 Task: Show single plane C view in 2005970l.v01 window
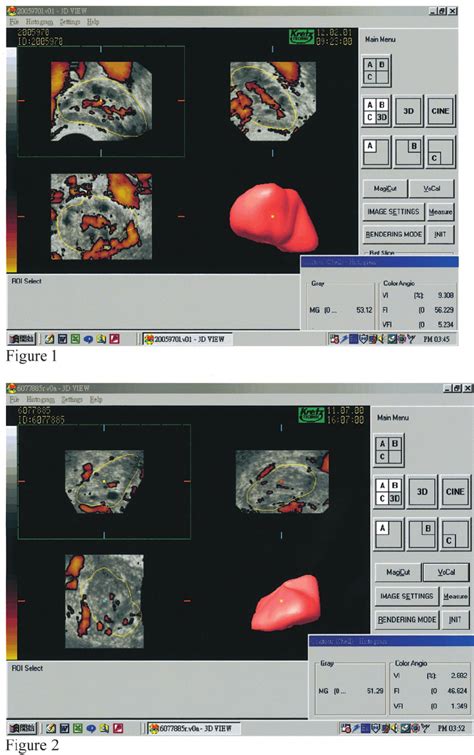coord(440,152)
